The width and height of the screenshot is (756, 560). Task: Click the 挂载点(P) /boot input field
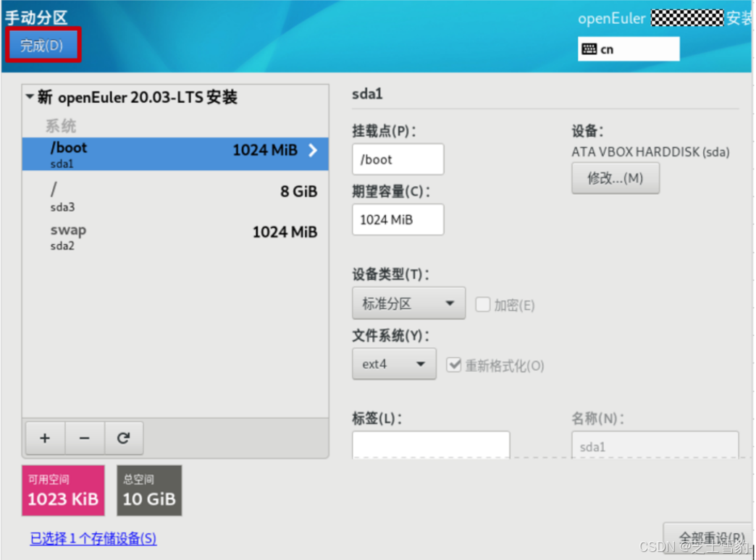[x=398, y=159]
